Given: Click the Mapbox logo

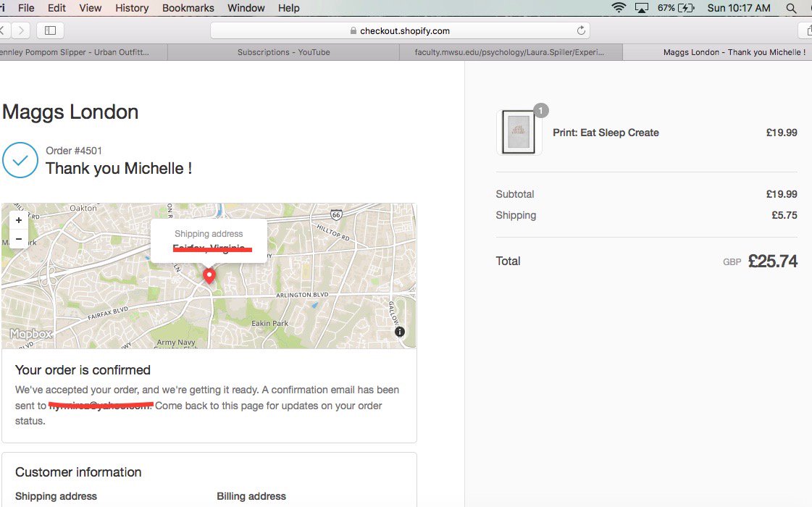Looking at the screenshot, I should pyautogui.click(x=30, y=334).
